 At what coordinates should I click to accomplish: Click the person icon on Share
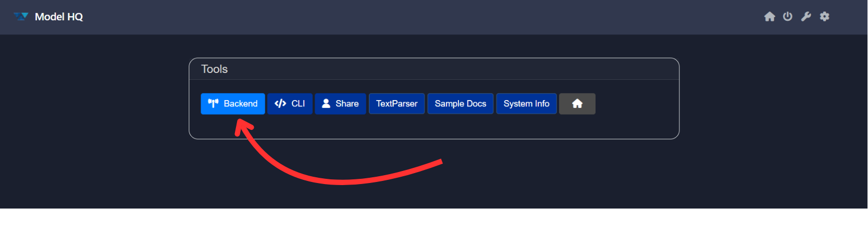click(x=326, y=104)
